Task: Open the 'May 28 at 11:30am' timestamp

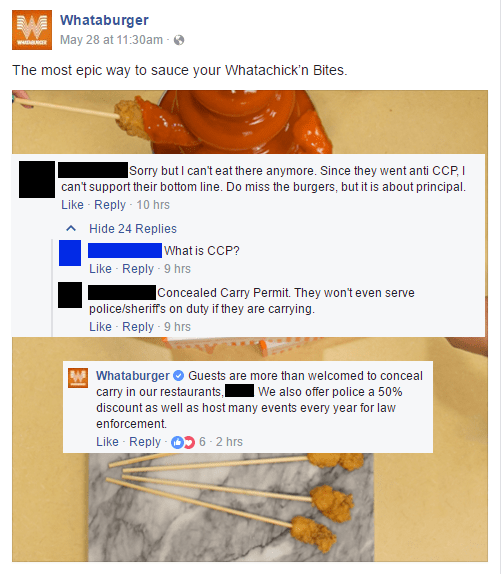Action: click(x=111, y=40)
